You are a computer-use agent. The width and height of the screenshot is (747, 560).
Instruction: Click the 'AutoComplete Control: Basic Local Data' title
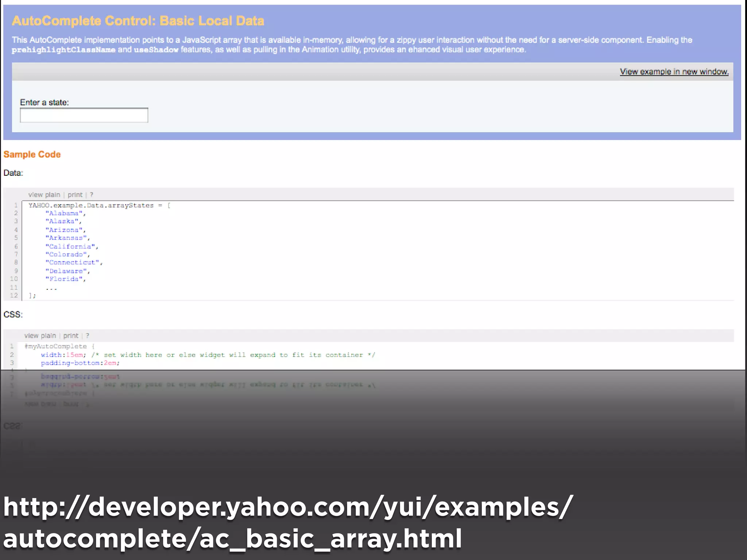(138, 21)
